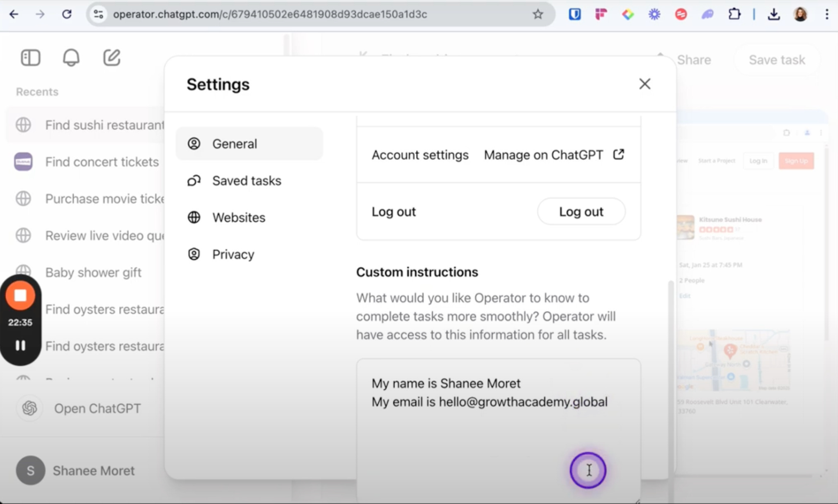
Task: Click the Log out button
Action: tap(581, 212)
